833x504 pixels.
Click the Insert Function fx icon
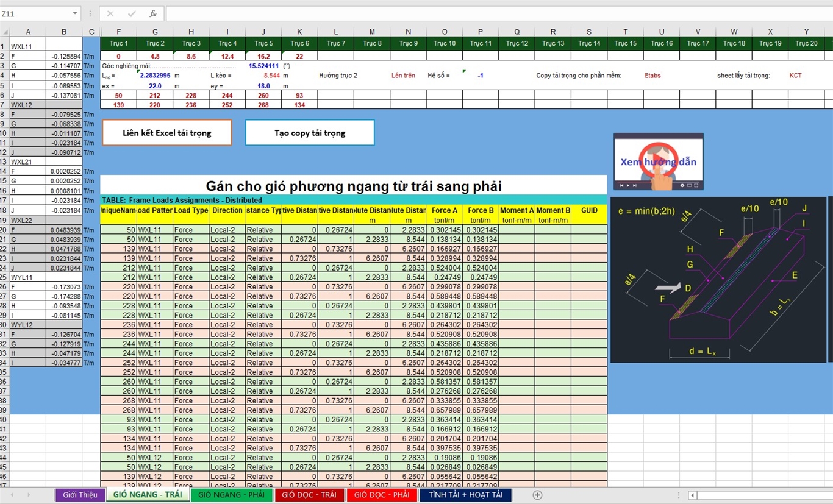click(x=152, y=13)
